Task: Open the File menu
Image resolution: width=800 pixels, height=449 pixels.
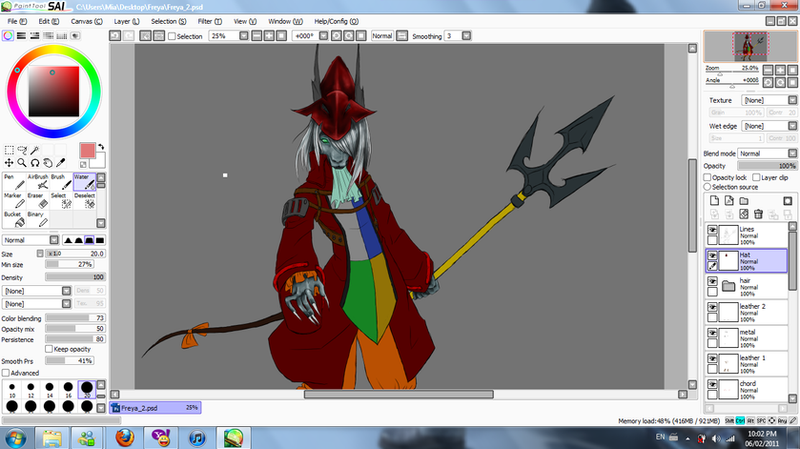Action: pos(17,21)
